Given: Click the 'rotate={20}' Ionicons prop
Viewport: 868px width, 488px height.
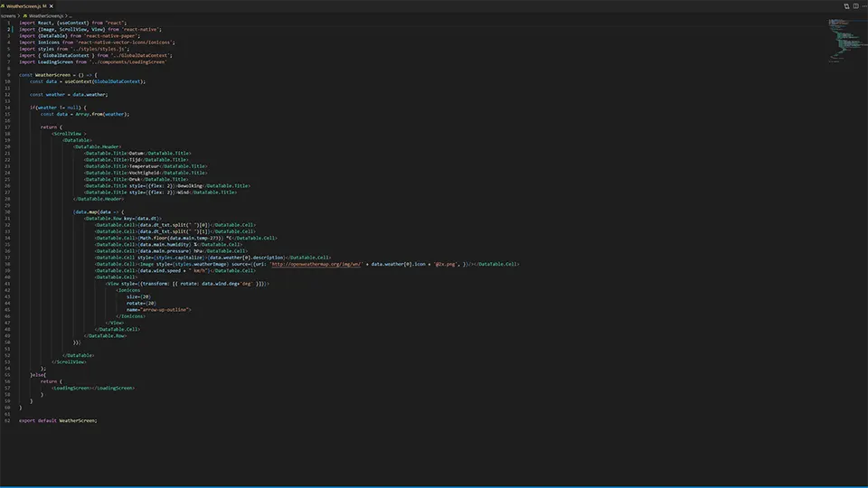Looking at the screenshot, I should 141,304.
